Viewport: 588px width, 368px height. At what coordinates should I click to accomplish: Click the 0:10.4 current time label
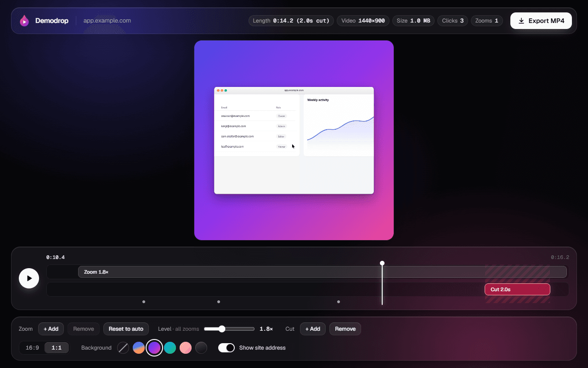[56, 258]
